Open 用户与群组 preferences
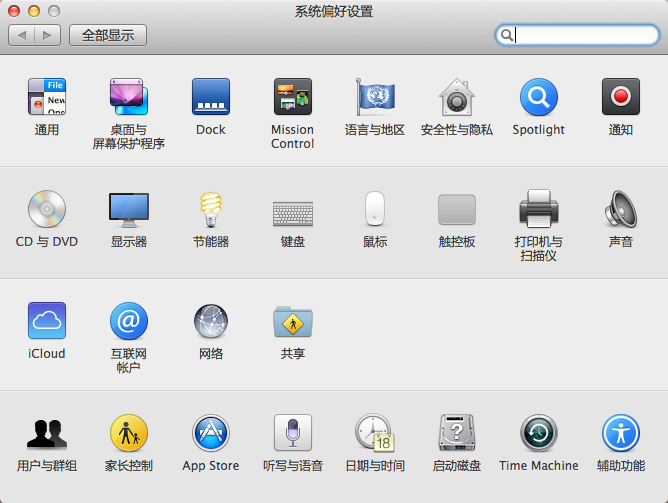 coord(47,433)
